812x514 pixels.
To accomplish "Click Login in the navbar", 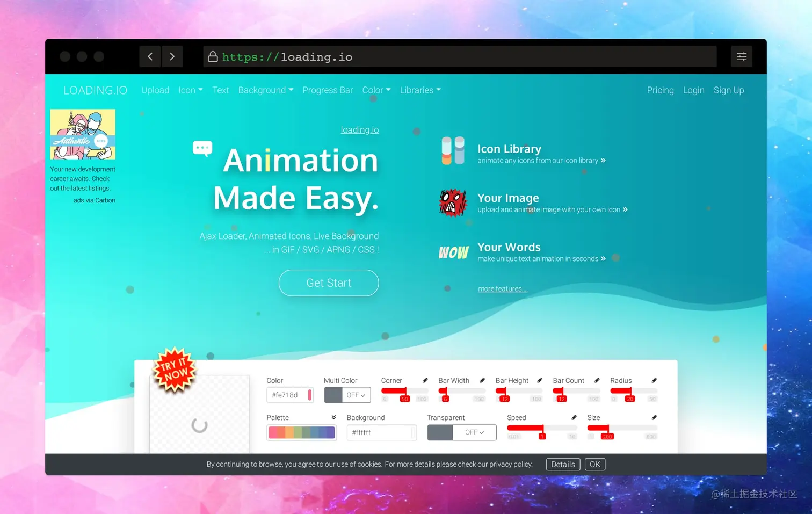I will [x=693, y=90].
